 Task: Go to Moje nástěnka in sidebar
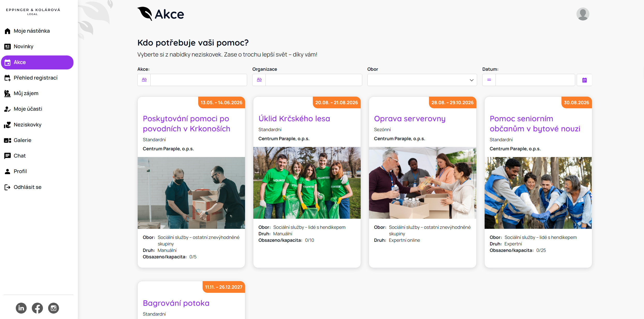(x=32, y=31)
